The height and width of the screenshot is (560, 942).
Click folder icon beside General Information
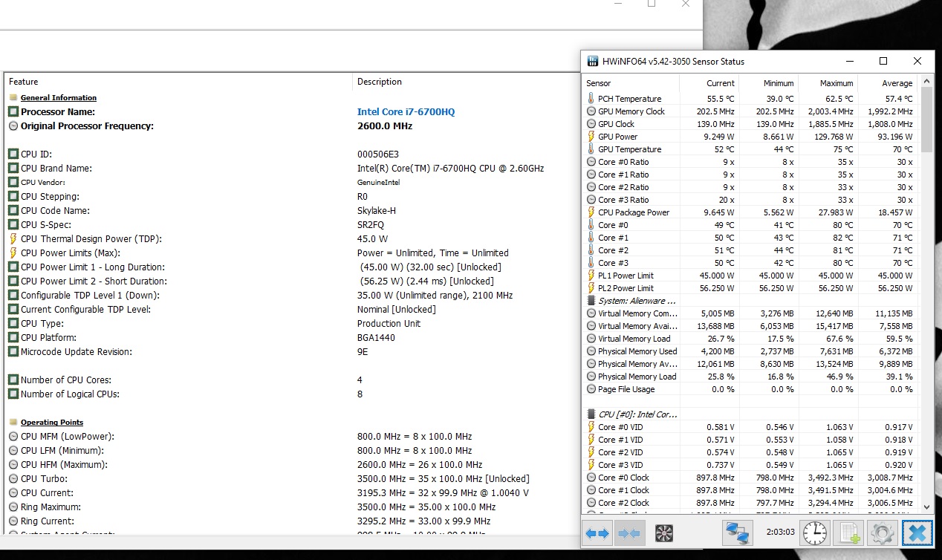[13, 98]
